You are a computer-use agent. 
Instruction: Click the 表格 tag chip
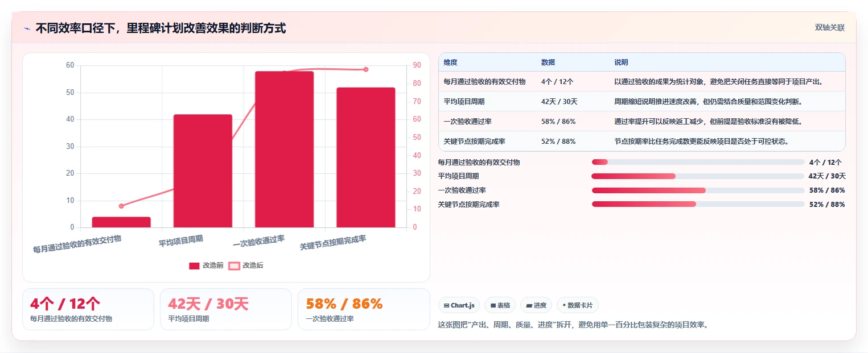500,305
